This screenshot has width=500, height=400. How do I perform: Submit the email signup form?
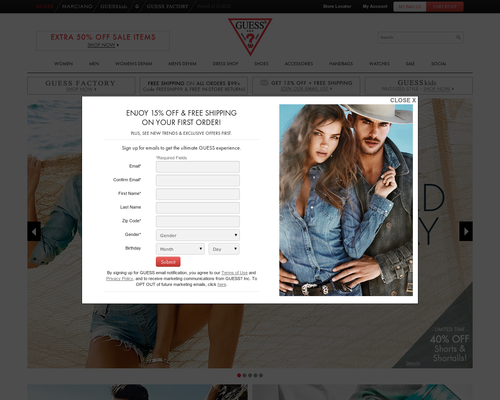pyautogui.click(x=168, y=262)
